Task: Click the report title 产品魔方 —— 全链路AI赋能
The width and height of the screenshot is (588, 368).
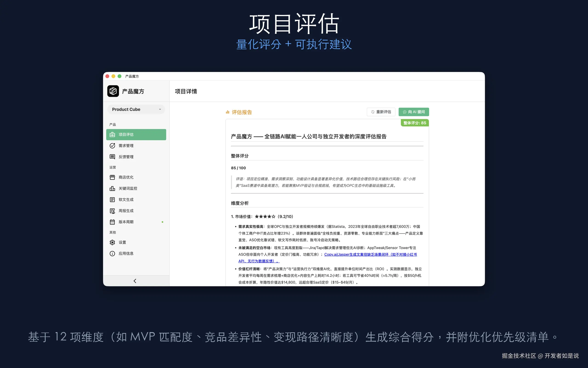Action: coord(308,137)
